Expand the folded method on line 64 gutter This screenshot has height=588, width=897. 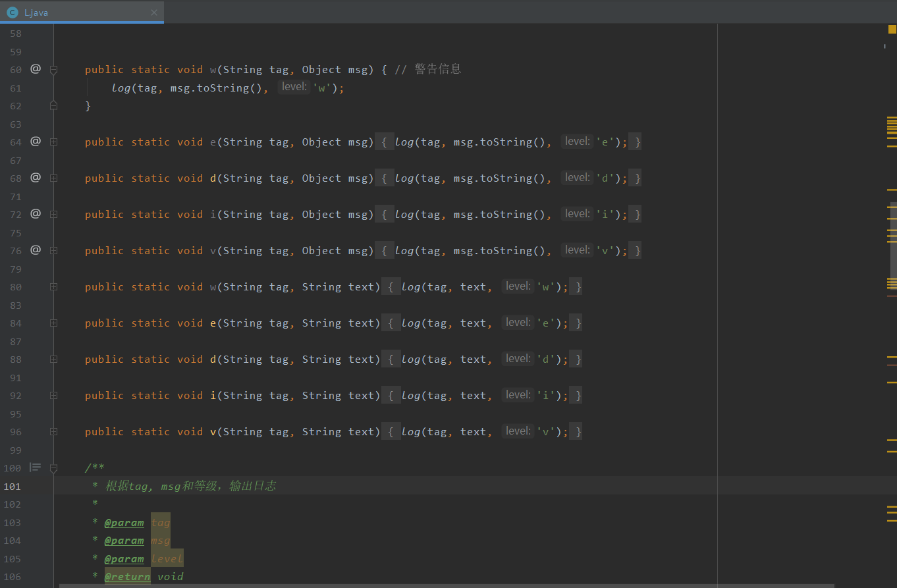coord(54,142)
